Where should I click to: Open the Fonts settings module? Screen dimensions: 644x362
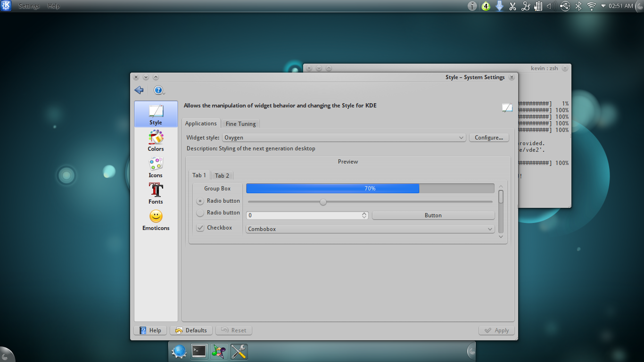[x=156, y=194]
